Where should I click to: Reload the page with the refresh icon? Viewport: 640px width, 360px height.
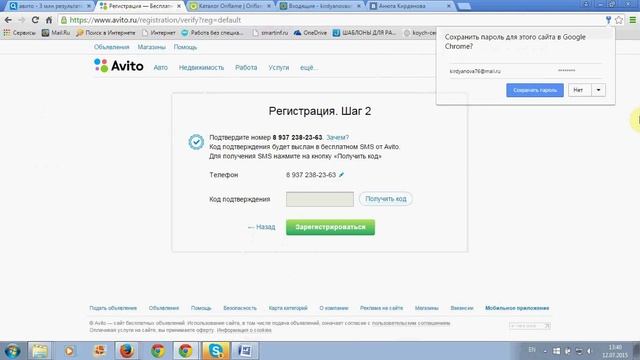click(35, 20)
